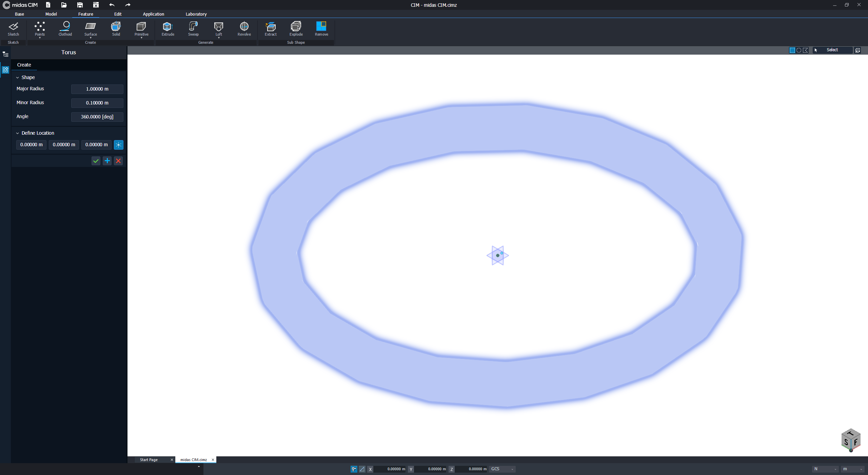Image resolution: width=868 pixels, height=475 pixels.
Task: Choose the Revolve tool
Action: pyautogui.click(x=244, y=28)
